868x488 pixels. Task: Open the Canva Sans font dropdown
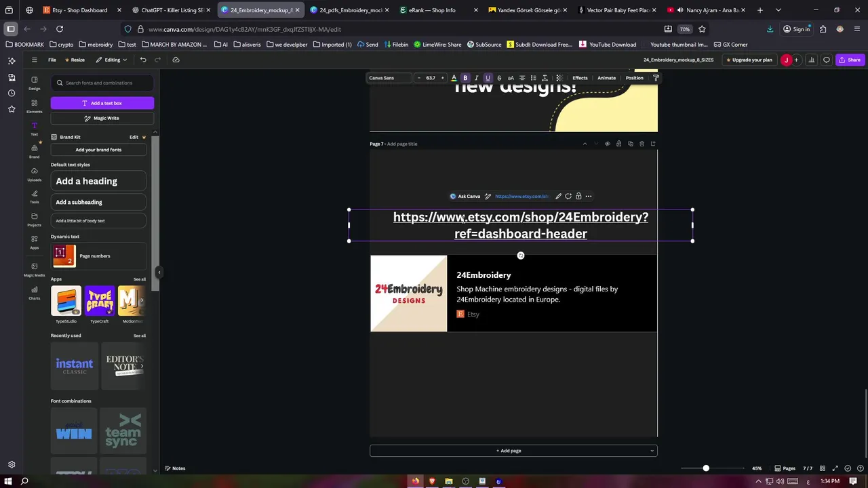tap(389, 78)
